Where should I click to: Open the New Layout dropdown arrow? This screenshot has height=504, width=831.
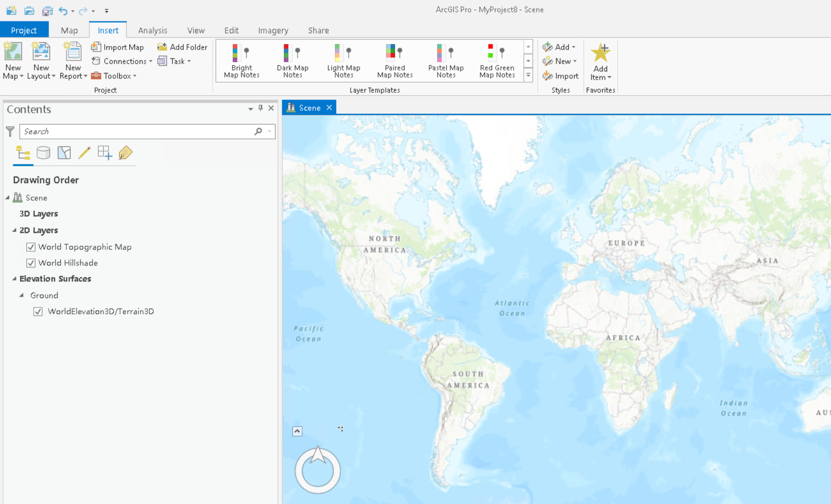tap(53, 77)
